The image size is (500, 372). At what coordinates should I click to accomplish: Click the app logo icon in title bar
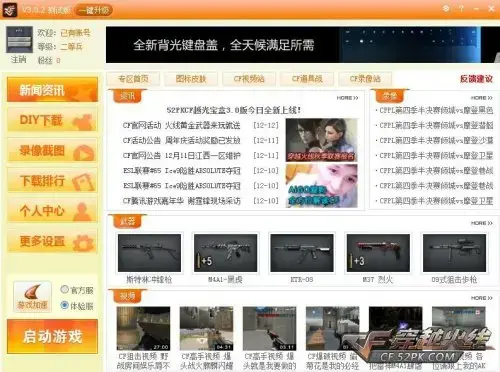[10, 10]
